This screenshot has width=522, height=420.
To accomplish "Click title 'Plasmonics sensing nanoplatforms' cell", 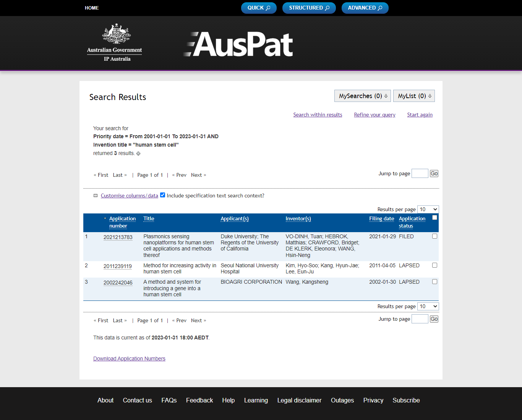I will (178, 246).
